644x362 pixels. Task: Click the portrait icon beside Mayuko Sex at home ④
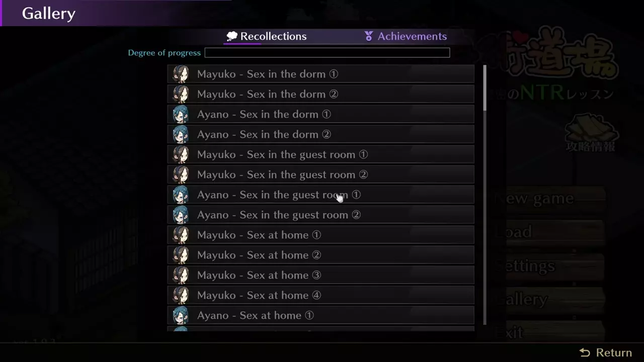[181, 295]
